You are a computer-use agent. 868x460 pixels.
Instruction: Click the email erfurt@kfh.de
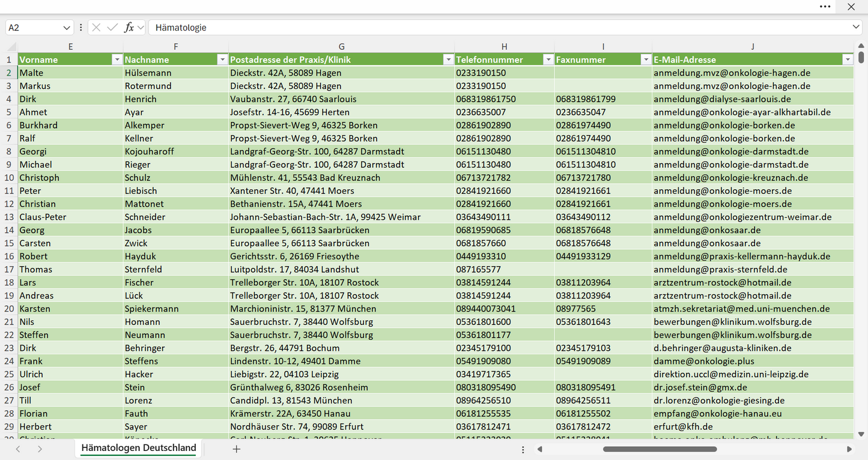[683, 427]
